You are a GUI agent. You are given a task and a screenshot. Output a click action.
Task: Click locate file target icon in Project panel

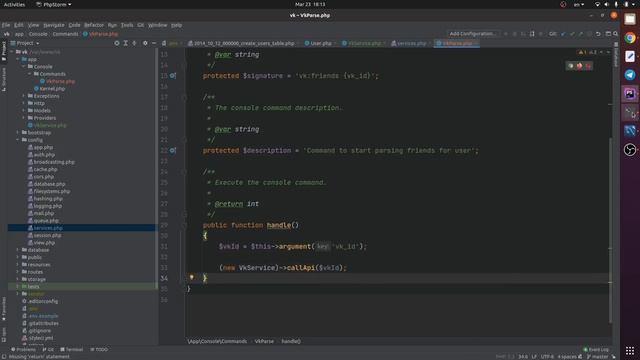117,43
